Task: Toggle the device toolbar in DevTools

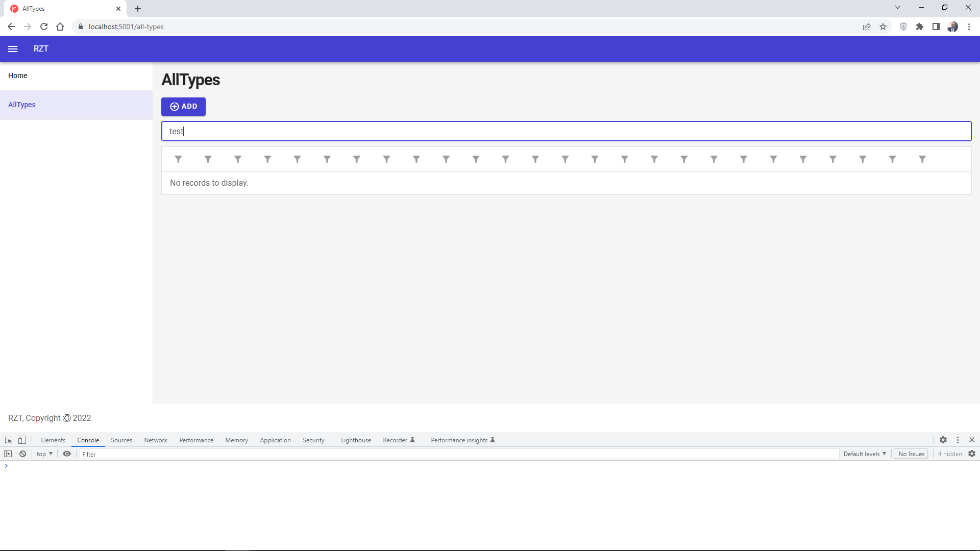Action: click(22, 440)
